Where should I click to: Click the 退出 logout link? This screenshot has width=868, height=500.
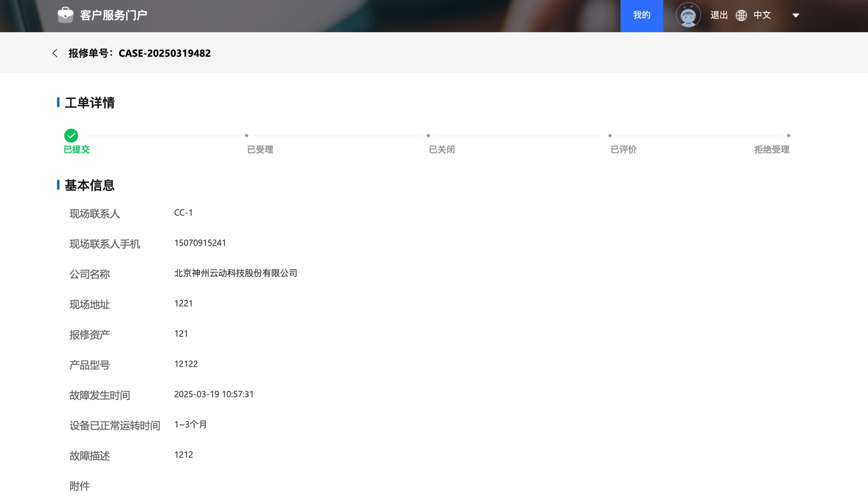click(x=719, y=15)
